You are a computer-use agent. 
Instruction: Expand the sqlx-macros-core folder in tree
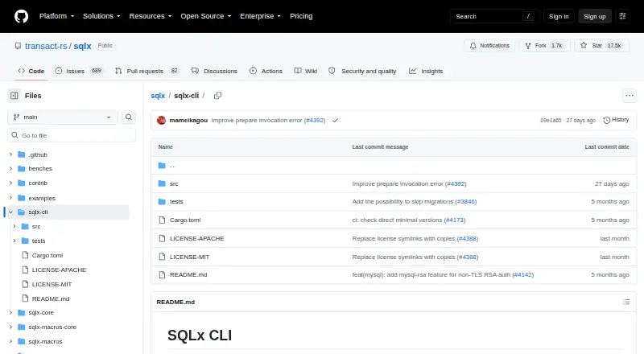coord(10,327)
